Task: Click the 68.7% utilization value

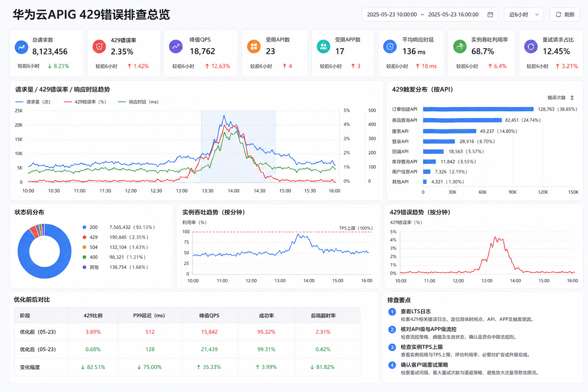Action: coord(483,51)
